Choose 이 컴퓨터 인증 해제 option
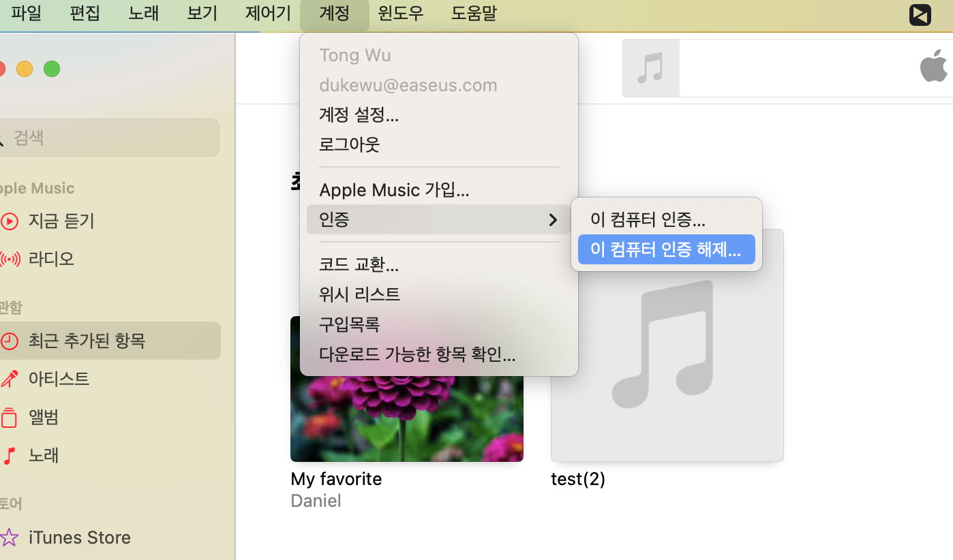 coord(666,249)
